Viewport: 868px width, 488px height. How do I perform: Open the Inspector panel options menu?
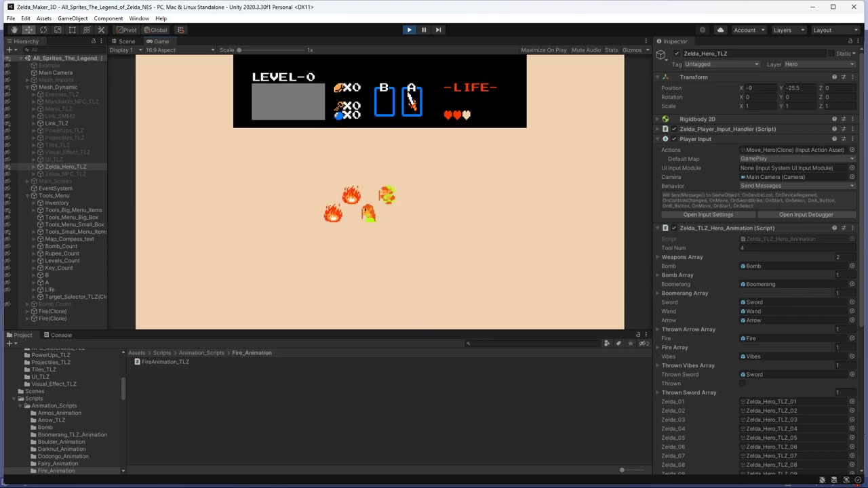point(859,41)
